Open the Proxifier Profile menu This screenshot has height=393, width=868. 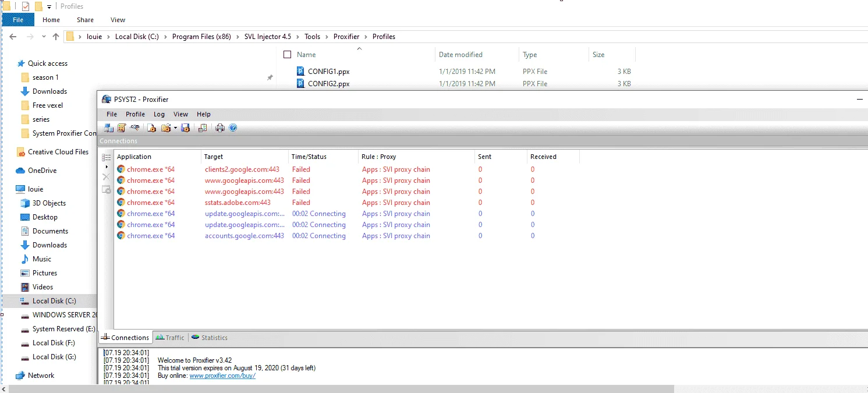pyautogui.click(x=135, y=114)
